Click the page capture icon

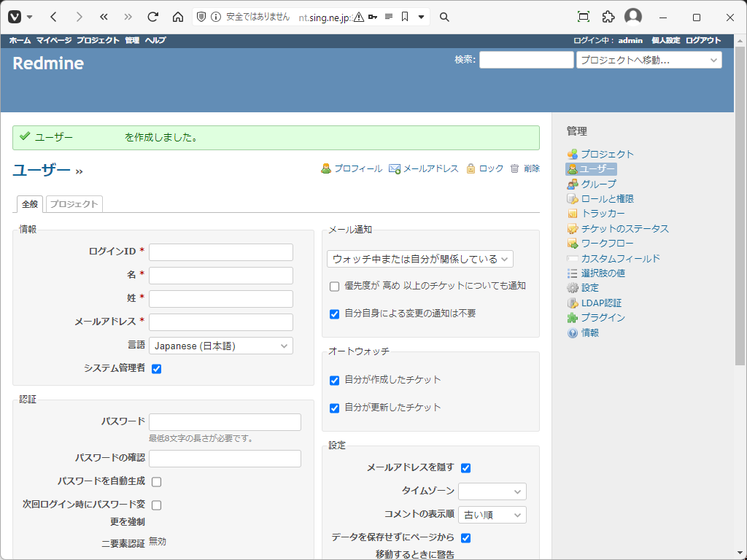point(583,17)
